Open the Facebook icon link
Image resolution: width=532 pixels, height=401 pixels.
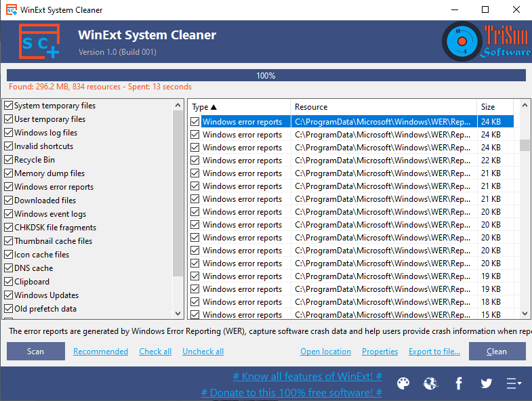(x=459, y=383)
